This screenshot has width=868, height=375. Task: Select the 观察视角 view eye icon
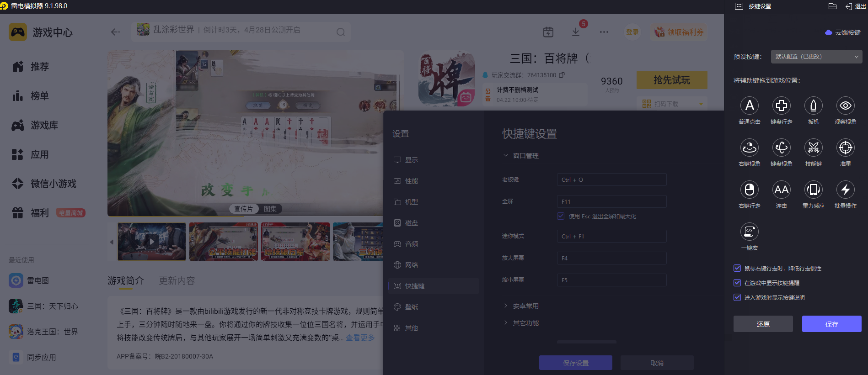click(x=845, y=106)
